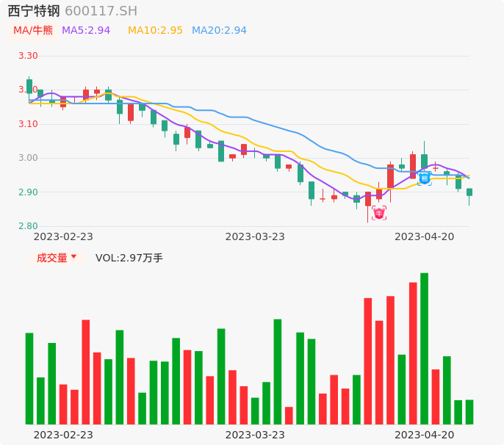Click the MA20:2.94 legend label
This screenshot has height=445, width=504.
219,31
